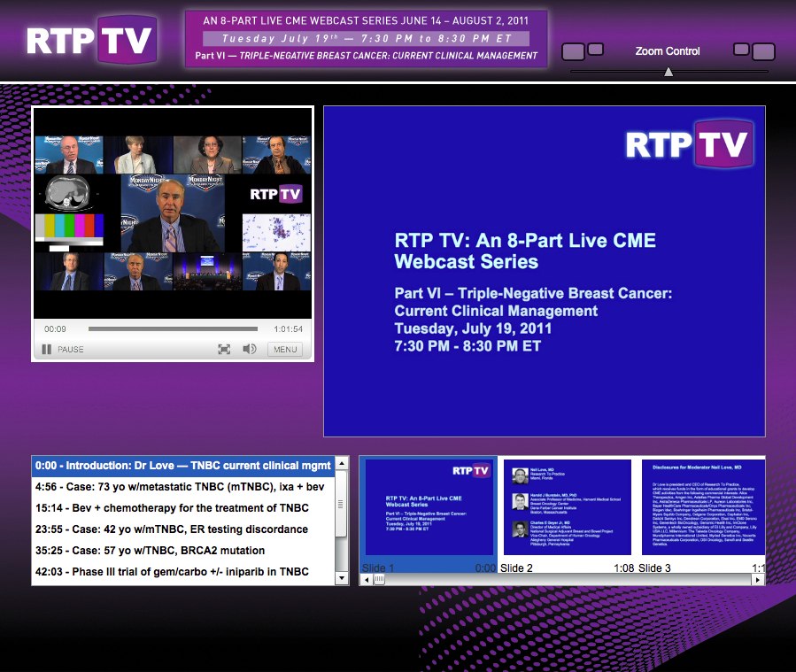796x672 pixels.
Task: Click the RTP TV logo in the header
Action: coord(91,40)
